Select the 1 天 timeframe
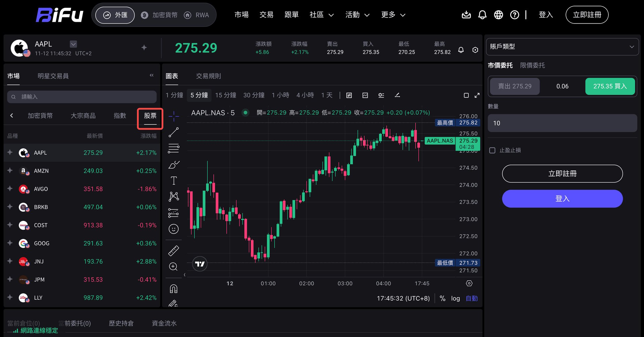 pos(327,95)
